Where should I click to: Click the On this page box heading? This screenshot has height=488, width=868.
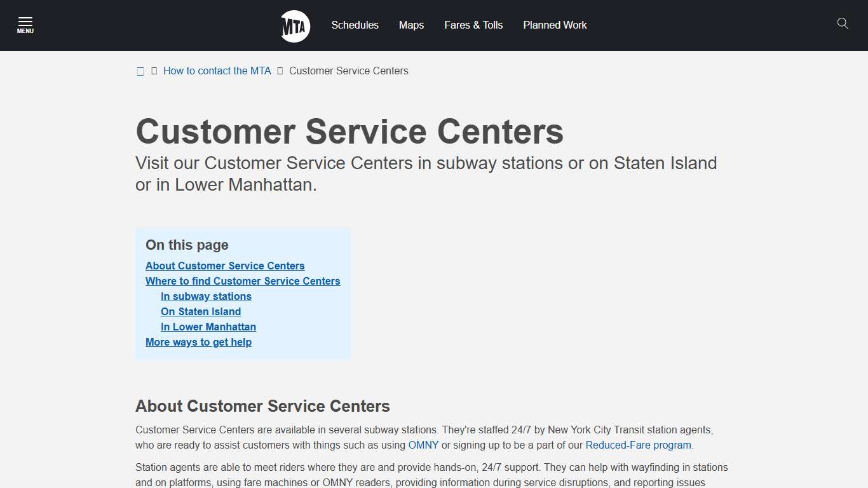(x=187, y=245)
